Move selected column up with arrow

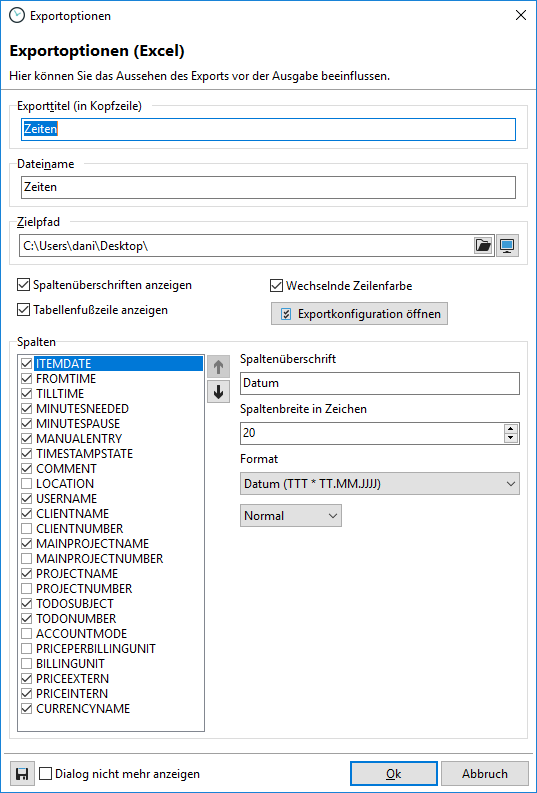point(218,367)
